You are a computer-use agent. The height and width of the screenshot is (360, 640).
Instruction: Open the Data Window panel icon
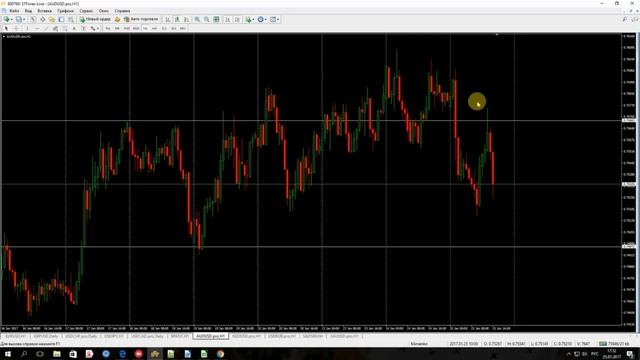point(42,19)
